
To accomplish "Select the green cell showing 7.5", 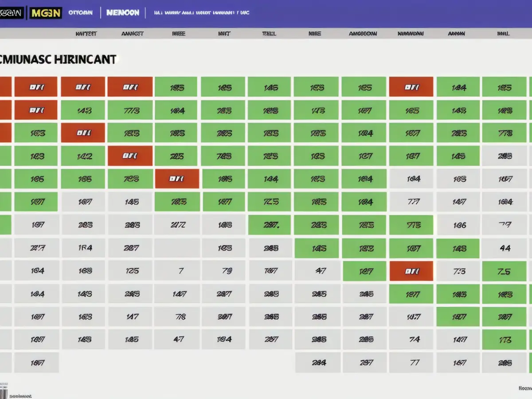I will [x=504, y=271].
